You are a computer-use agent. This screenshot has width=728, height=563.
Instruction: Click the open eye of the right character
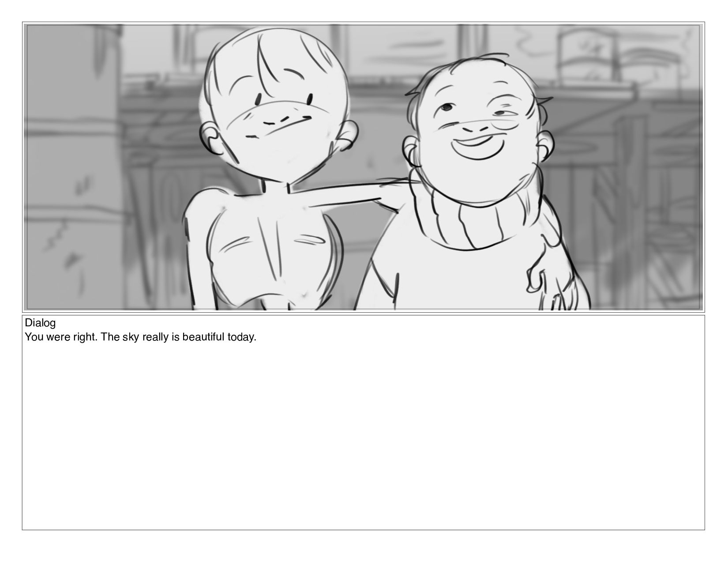pyautogui.click(x=447, y=107)
